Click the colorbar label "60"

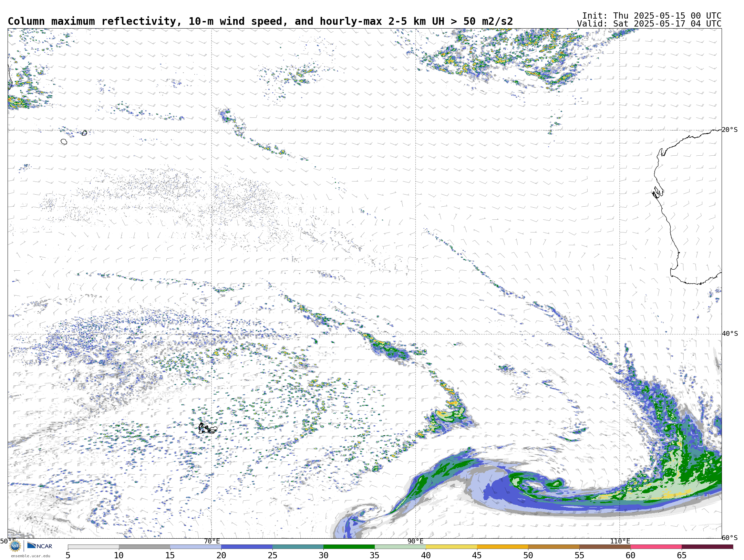[631, 556]
